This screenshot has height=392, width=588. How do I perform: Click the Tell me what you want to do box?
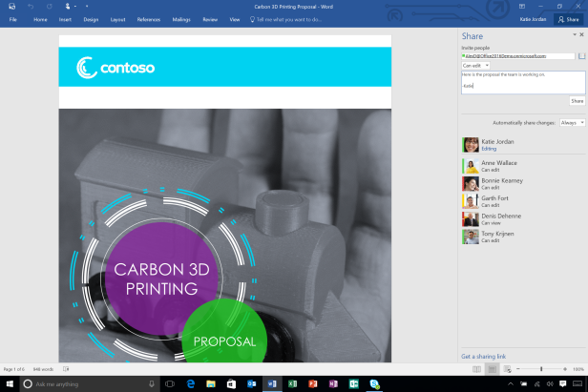click(286, 19)
